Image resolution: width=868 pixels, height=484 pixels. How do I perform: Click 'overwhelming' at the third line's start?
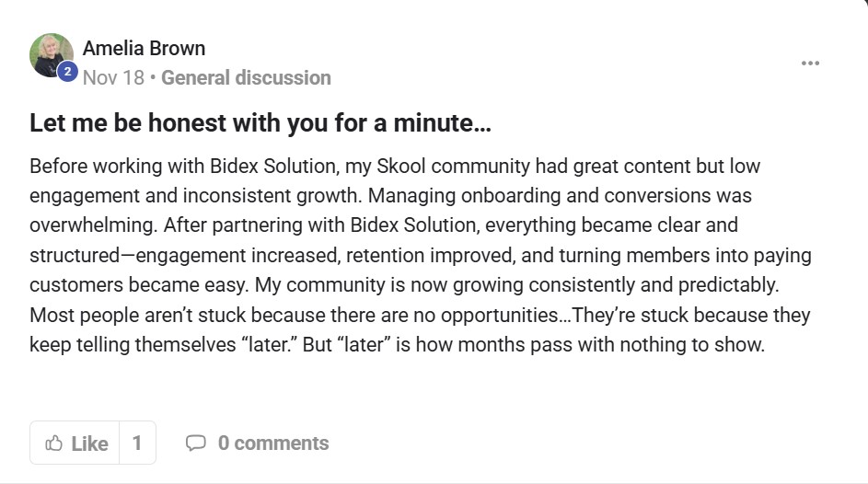(x=87, y=226)
